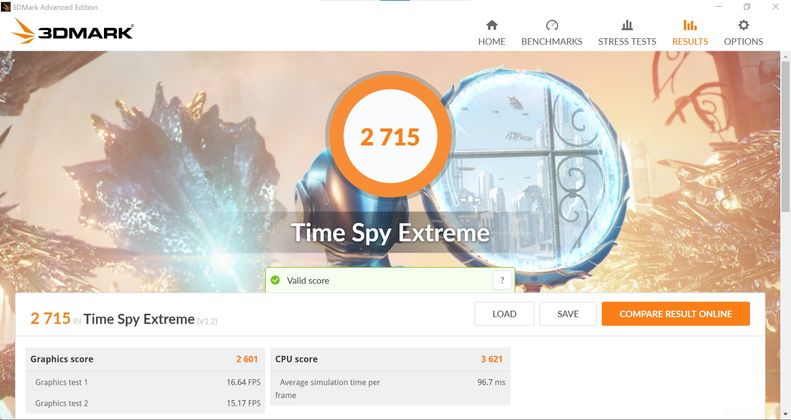Click the Graphics test 1 result row
Screen dimensions: 791x420
tap(145, 382)
